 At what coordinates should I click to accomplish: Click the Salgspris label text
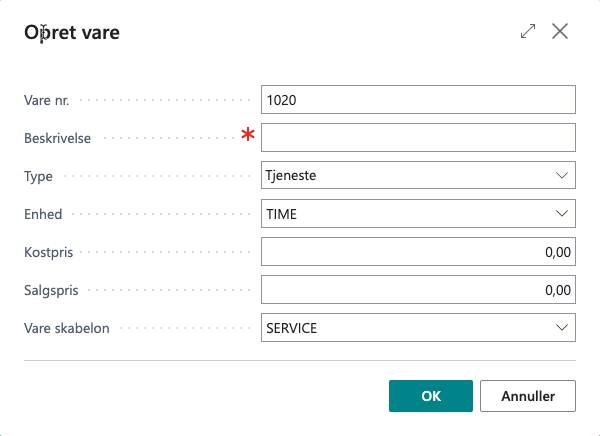(51, 290)
